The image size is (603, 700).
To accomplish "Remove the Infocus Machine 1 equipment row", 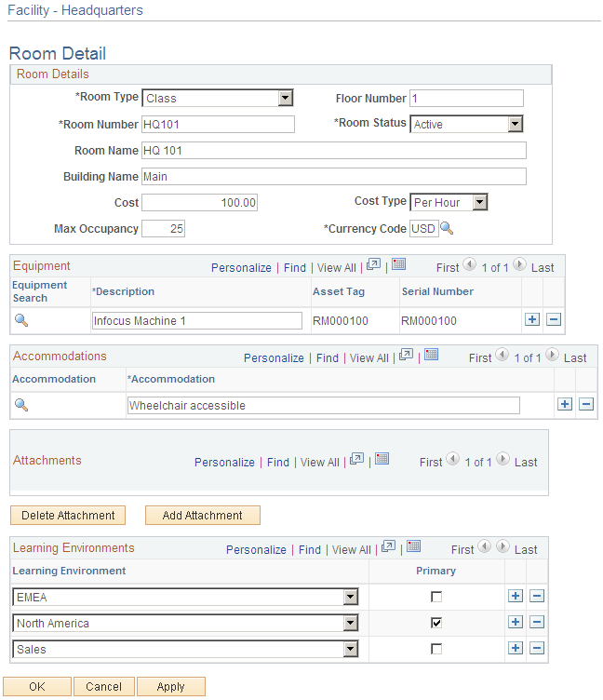I will click(554, 319).
